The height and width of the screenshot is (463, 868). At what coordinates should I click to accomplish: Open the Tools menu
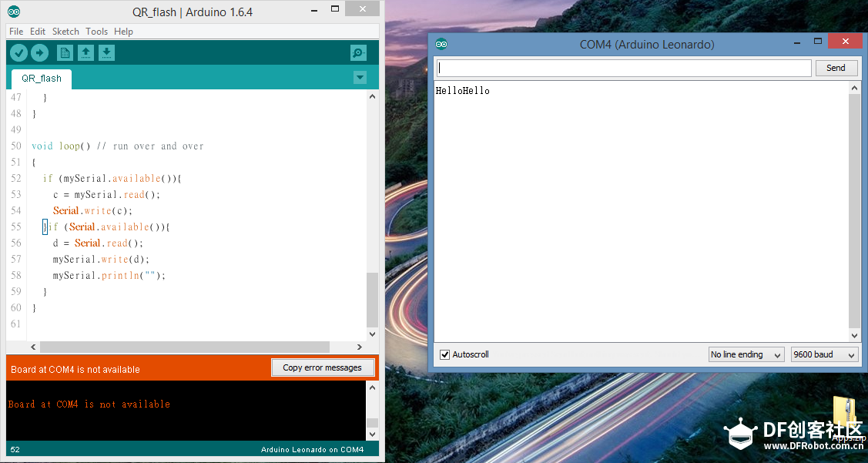(97, 32)
